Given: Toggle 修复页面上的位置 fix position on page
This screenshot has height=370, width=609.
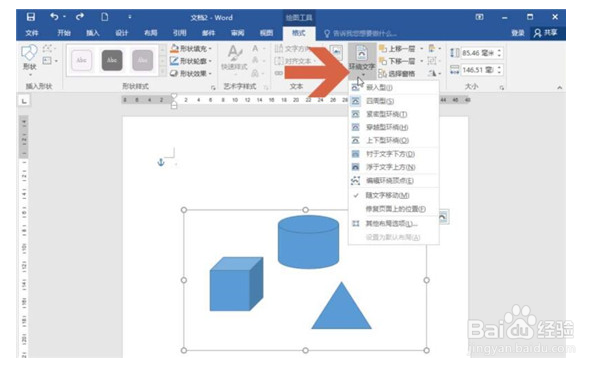Looking at the screenshot, I should [394, 209].
